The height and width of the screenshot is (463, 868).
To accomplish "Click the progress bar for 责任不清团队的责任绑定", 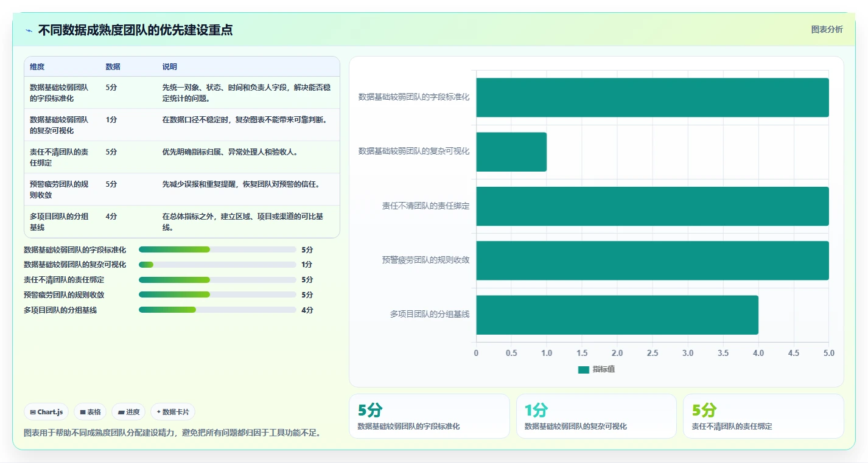I will [x=217, y=280].
